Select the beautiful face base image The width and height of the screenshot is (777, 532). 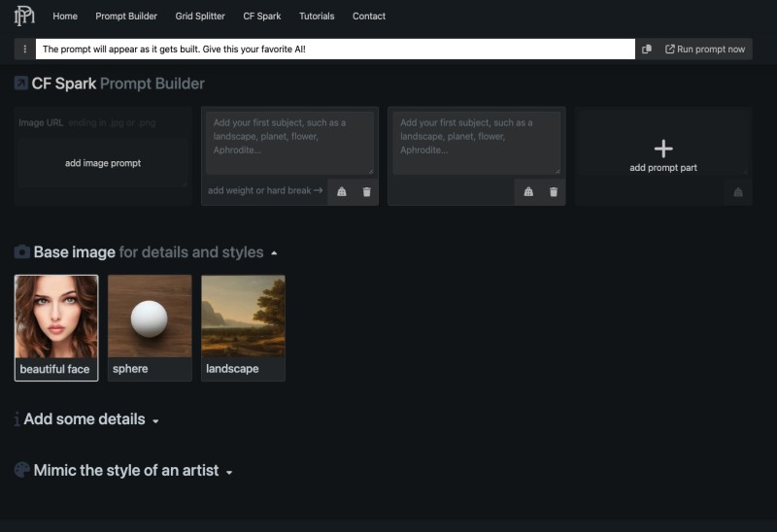(56, 328)
